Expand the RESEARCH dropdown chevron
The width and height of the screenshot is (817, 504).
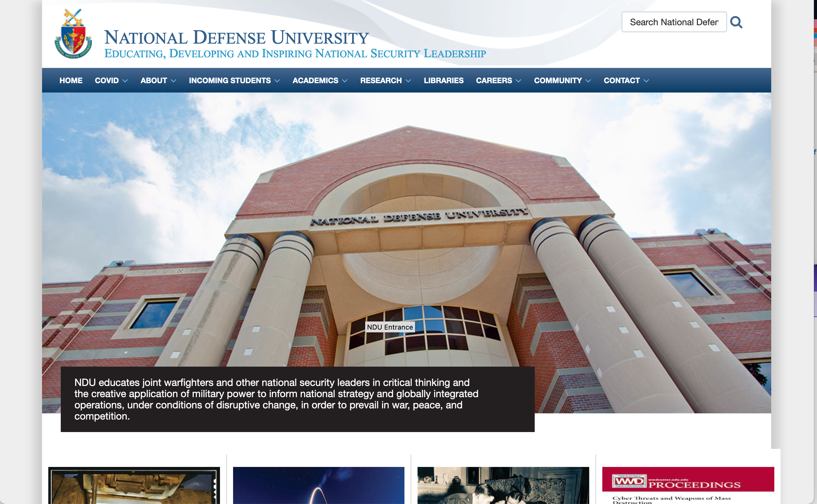click(x=408, y=81)
